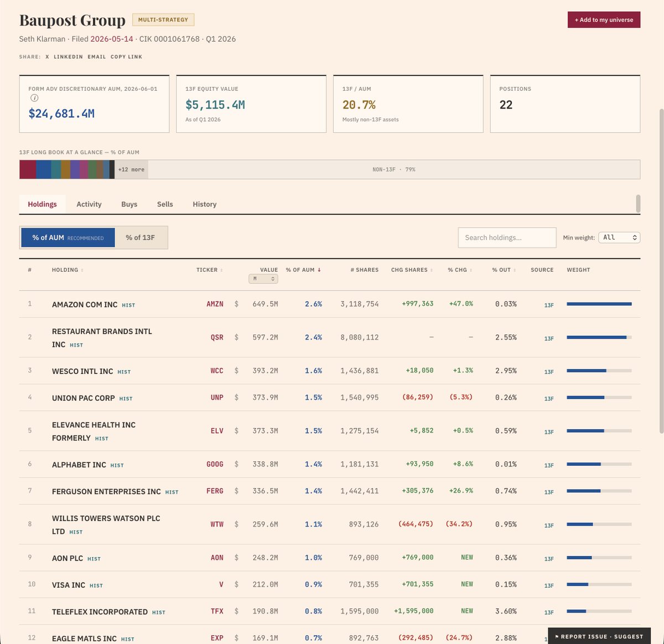Click the WTW ticker
Screen dimensions: 664x644
[217, 524]
